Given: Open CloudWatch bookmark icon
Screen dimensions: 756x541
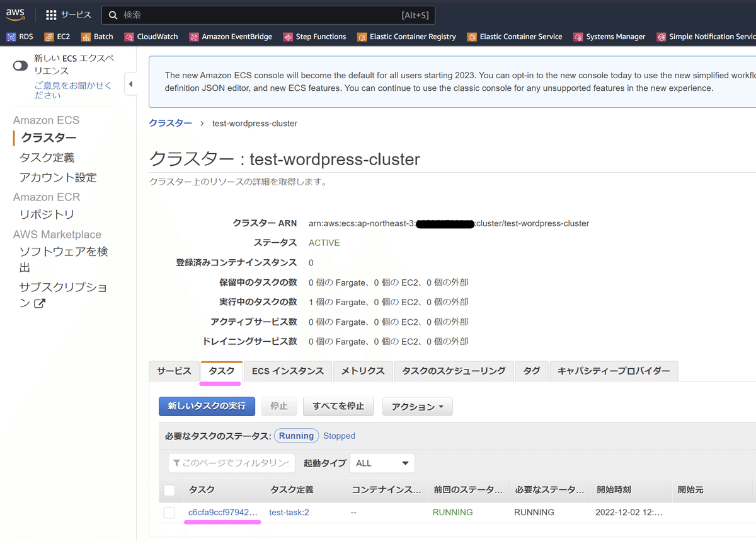Looking at the screenshot, I should [x=129, y=37].
